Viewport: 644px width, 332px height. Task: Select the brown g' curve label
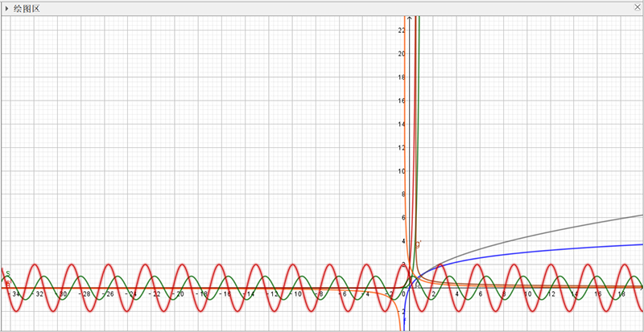click(419, 244)
